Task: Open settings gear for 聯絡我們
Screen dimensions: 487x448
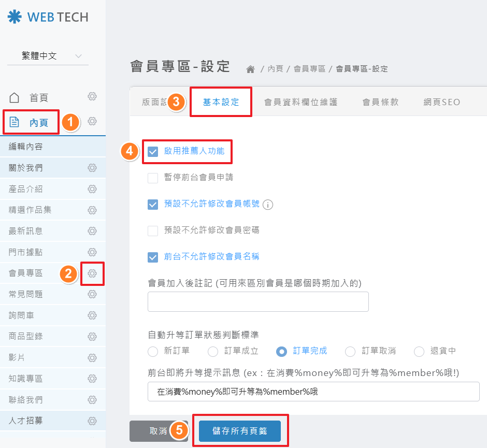Action: [x=92, y=400]
